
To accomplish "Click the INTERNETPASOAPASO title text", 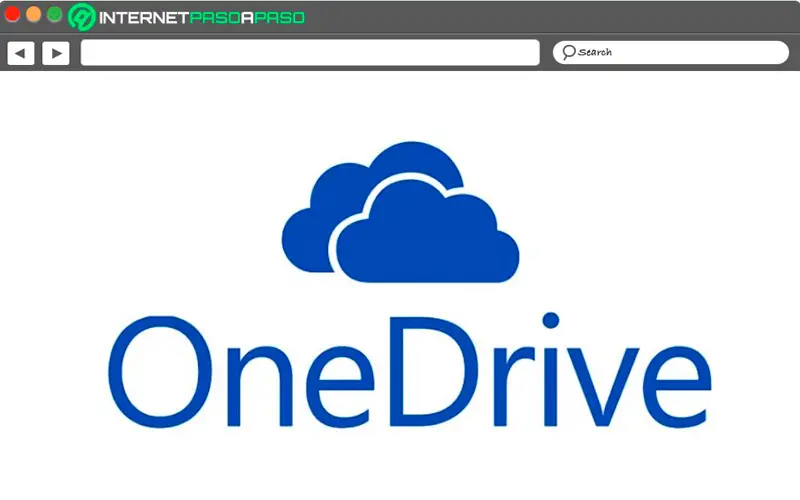I will click(x=202, y=18).
